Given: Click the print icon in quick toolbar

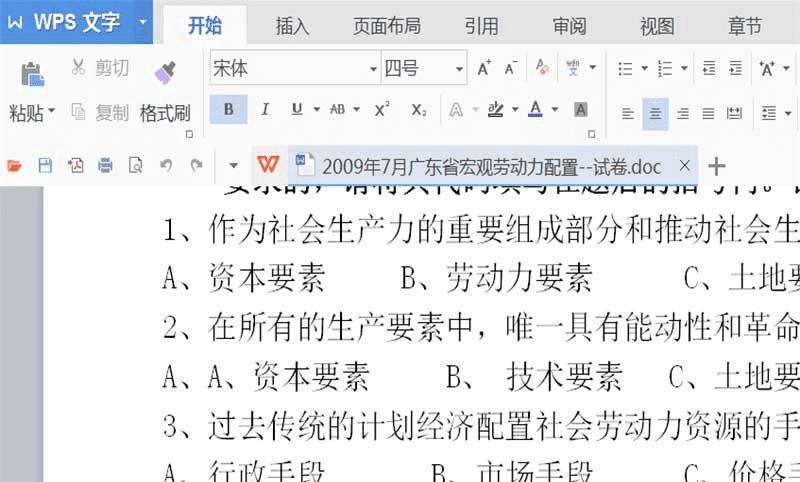Looking at the screenshot, I should (106, 165).
